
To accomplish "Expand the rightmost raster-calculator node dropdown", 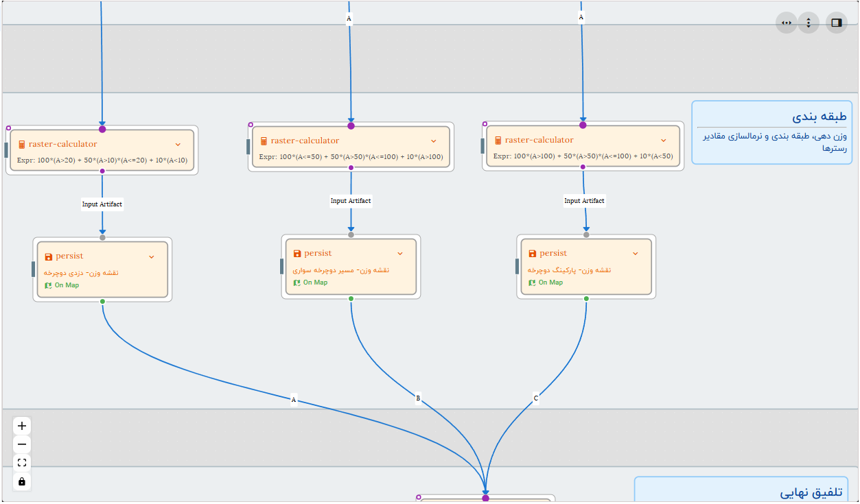I will 663,139.
